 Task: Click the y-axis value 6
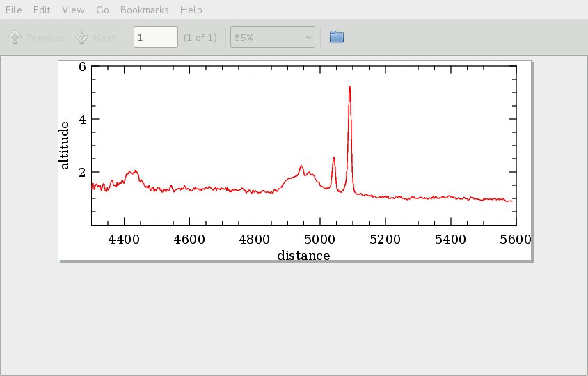[x=83, y=67]
